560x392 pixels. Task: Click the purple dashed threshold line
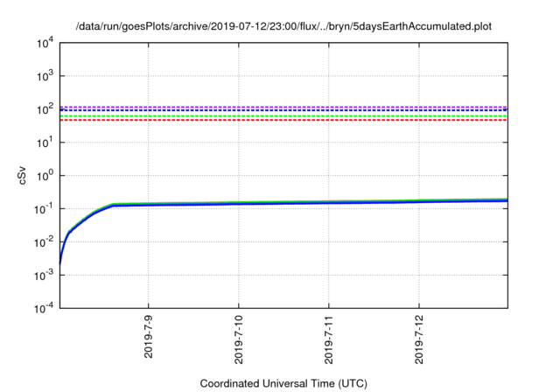pos(283,107)
